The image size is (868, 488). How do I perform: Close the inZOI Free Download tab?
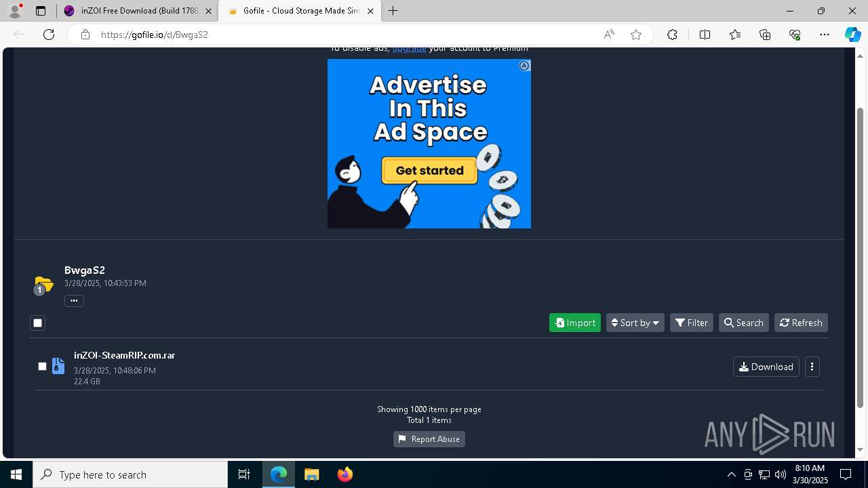click(x=208, y=11)
